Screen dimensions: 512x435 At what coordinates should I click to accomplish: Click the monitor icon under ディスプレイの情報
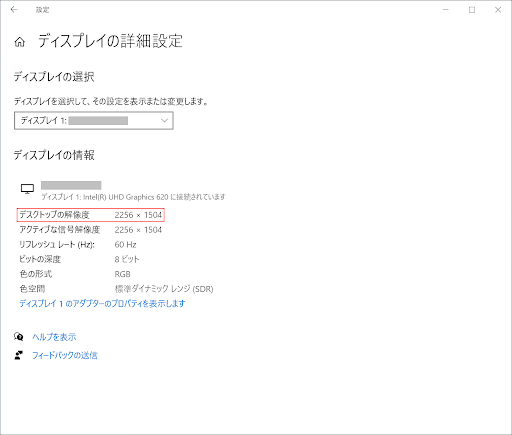(27, 189)
